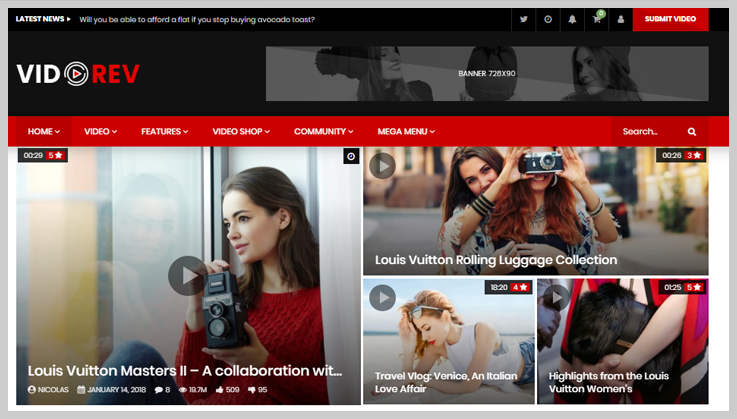The height and width of the screenshot is (419, 737).
Task: Open Travel Vlog: Venice, An Italian Love Affair
Action: (x=446, y=382)
